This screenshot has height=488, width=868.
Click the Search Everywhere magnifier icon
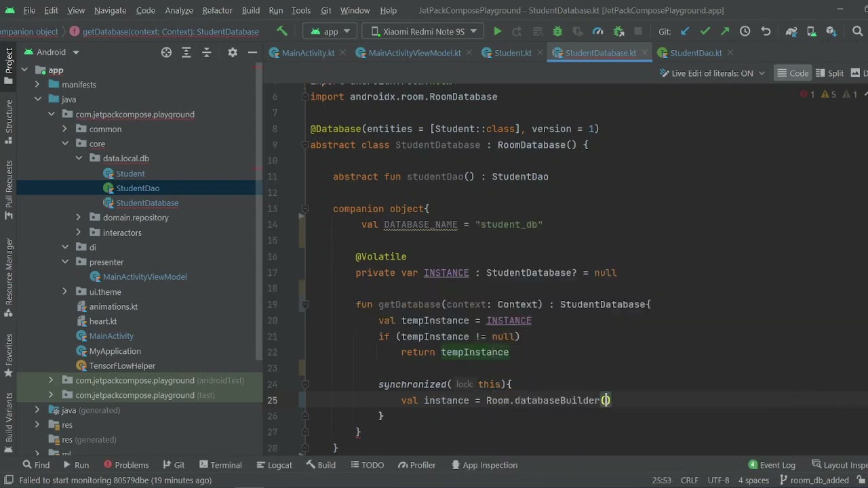[857, 32]
